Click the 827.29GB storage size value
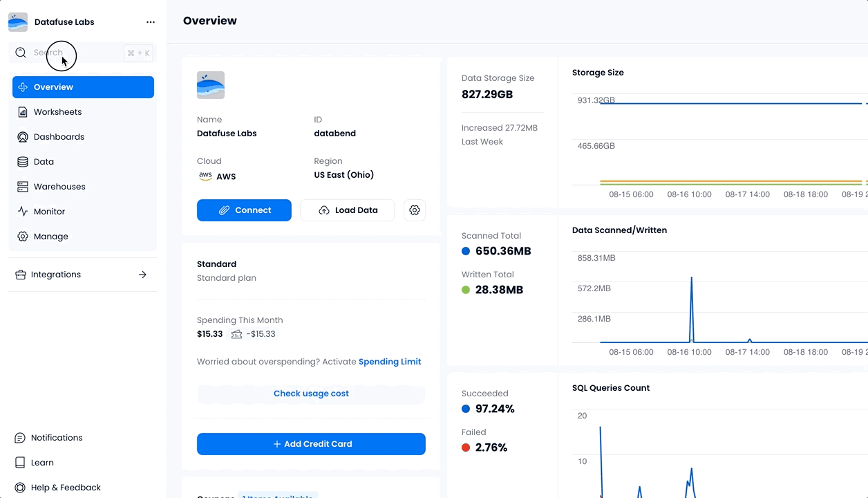 [487, 94]
